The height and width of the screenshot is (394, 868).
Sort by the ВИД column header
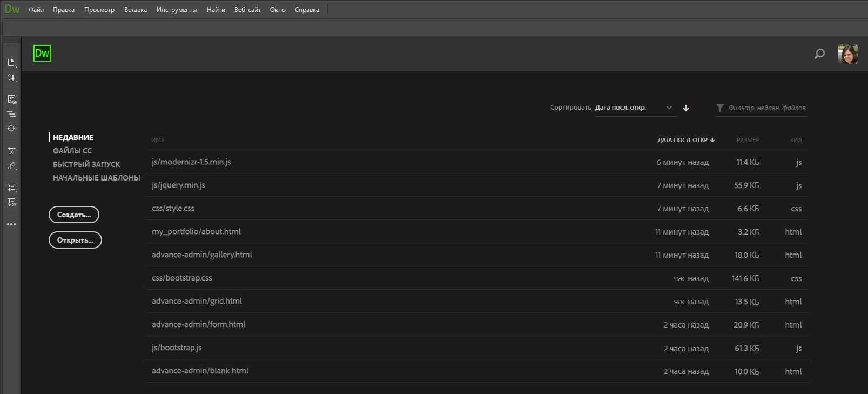796,140
